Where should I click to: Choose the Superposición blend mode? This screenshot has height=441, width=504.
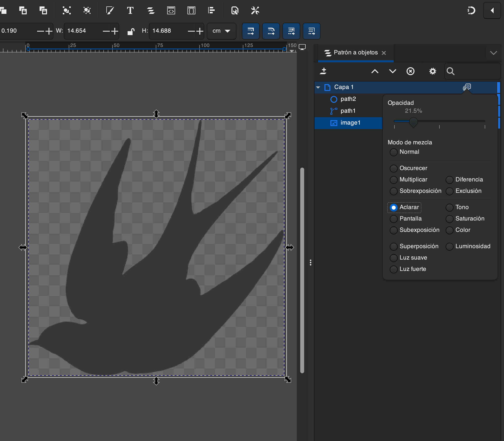pos(414,246)
